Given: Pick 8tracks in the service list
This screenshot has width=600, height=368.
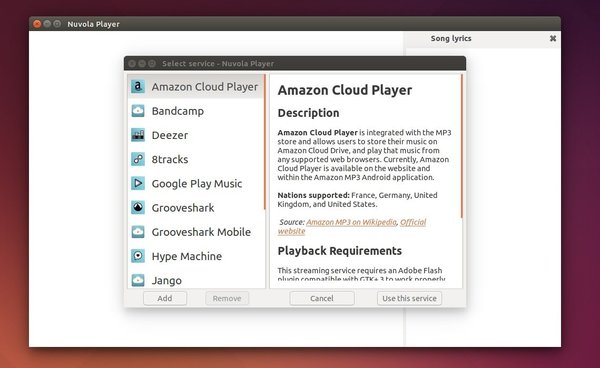Looking at the screenshot, I should [195, 159].
